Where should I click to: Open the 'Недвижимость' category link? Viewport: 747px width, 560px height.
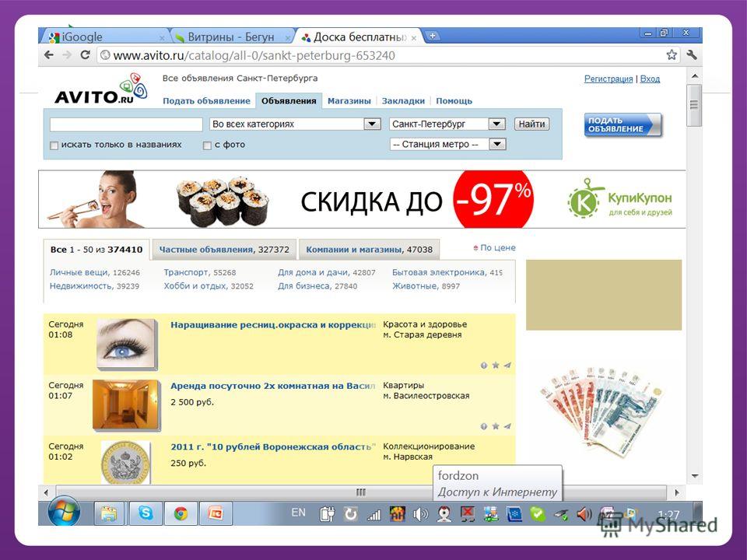(x=81, y=285)
